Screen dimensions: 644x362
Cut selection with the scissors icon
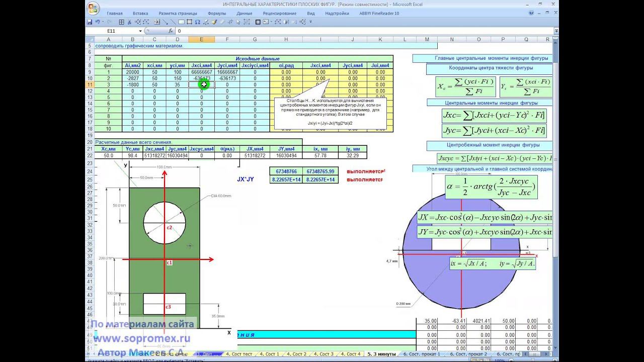click(129, 22)
